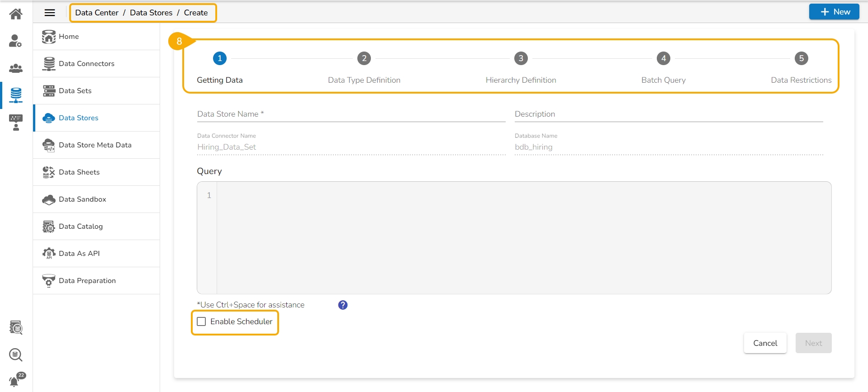
Task: Open Data Sandbox from the sidebar
Action: 82,199
